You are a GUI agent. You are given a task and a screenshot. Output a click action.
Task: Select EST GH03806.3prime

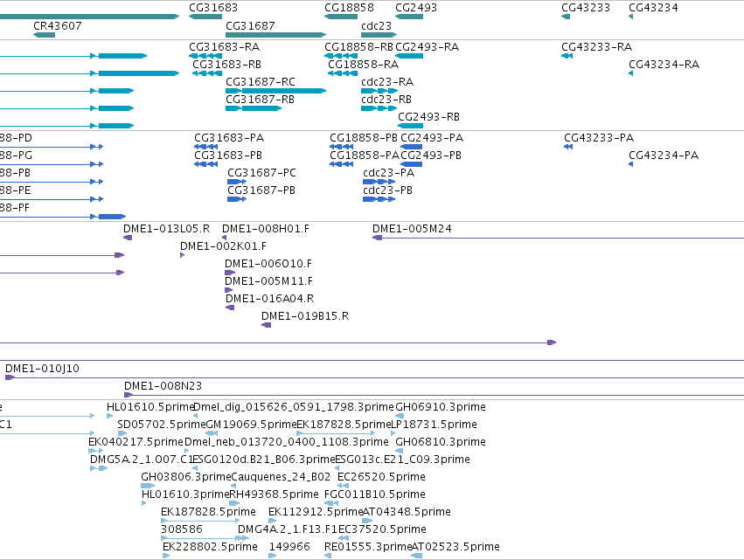click(186, 478)
